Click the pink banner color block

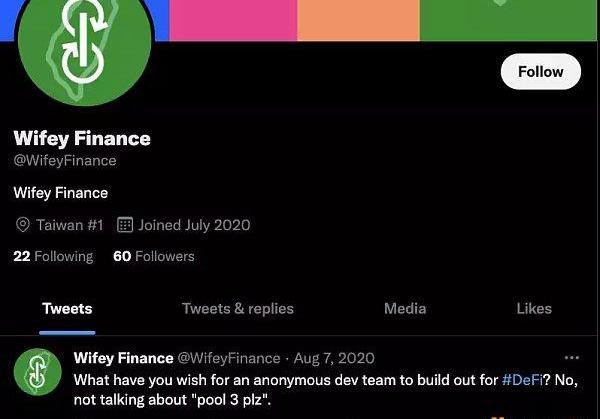pyautogui.click(x=230, y=19)
